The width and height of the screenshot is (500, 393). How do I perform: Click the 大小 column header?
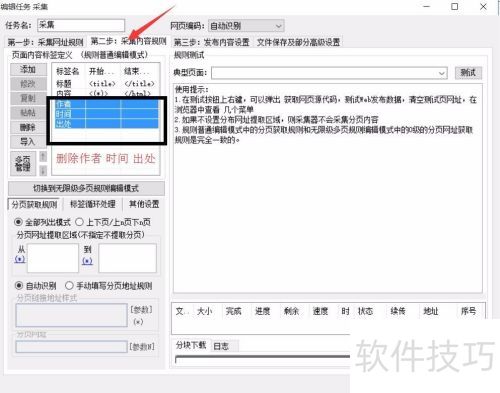(x=205, y=311)
